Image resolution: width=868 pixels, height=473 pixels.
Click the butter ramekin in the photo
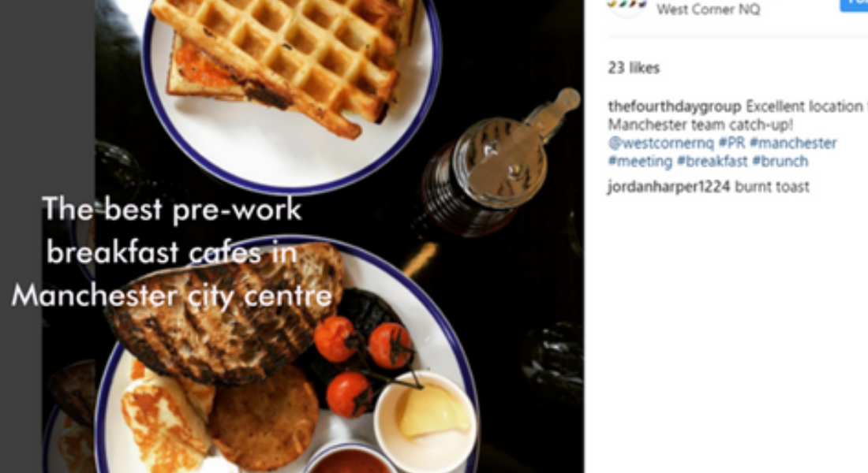(x=425, y=420)
